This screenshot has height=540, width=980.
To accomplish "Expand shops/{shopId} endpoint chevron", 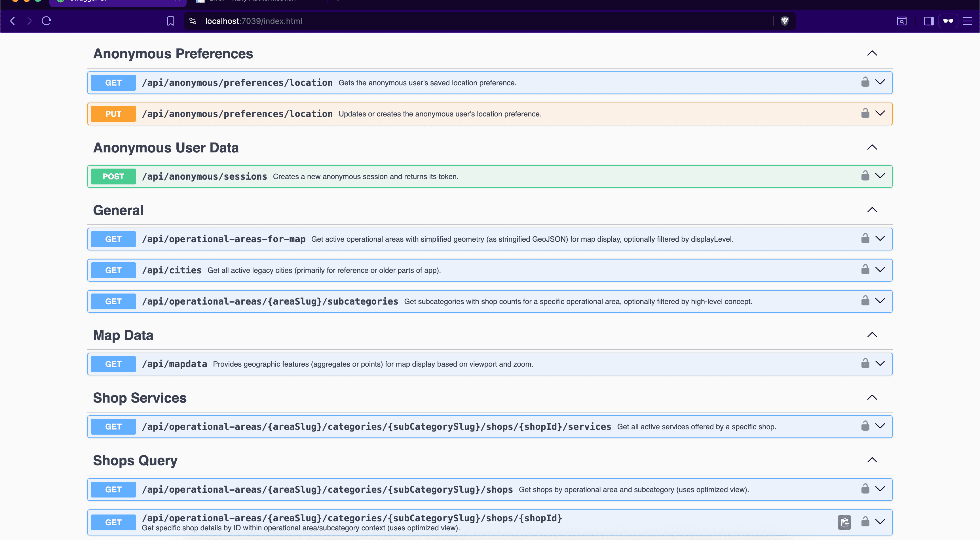I will point(880,522).
